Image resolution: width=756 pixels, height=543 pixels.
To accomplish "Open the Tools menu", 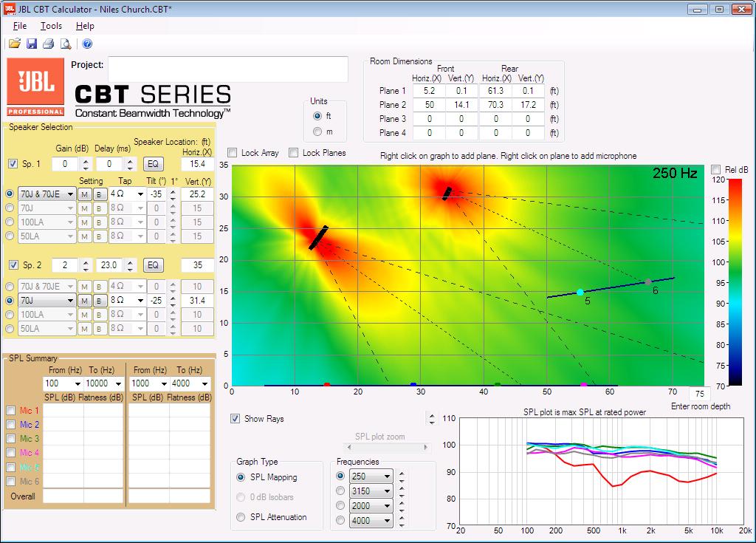I will [51, 26].
